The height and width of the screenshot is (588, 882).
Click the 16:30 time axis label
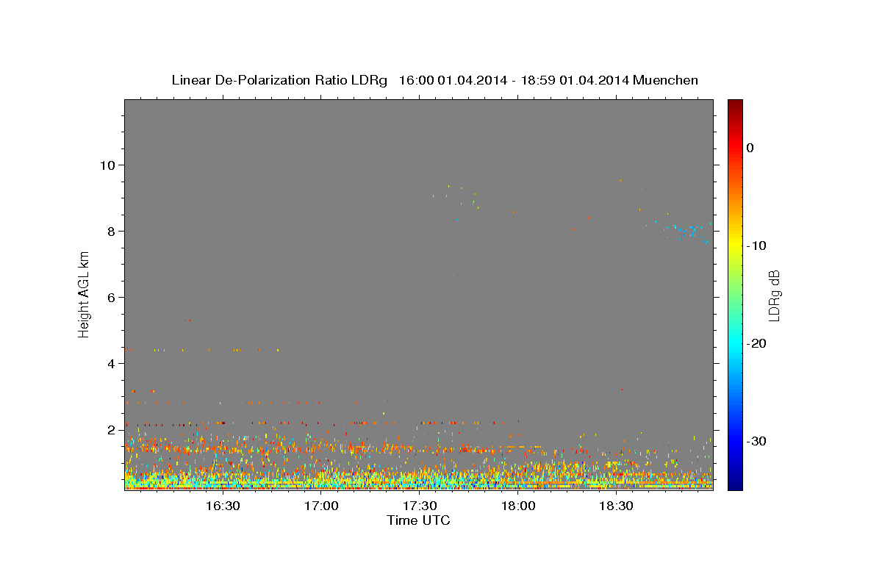223,506
